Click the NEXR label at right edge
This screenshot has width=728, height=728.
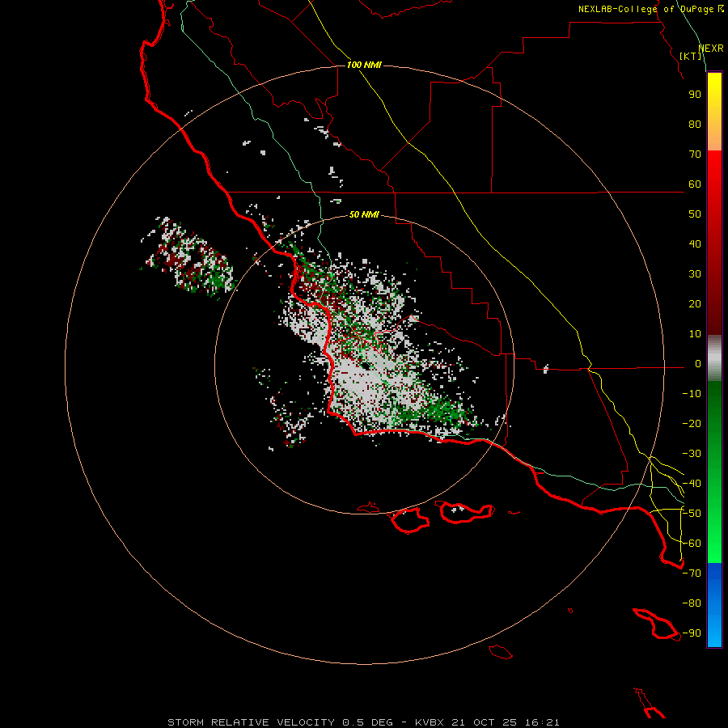tap(711, 49)
